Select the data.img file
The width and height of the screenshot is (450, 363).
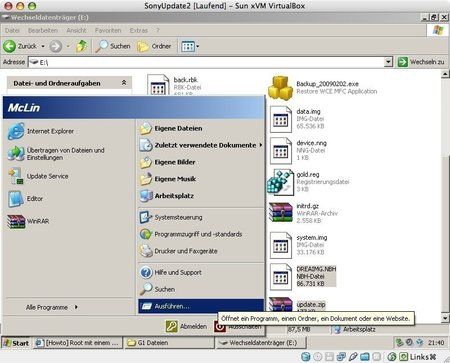(x=297, y=119)
